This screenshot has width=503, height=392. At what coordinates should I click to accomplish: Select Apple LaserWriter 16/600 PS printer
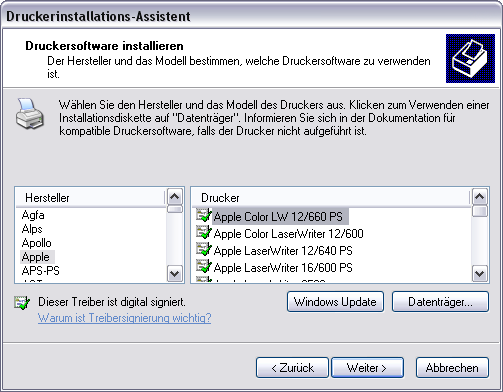click(283, 267)
